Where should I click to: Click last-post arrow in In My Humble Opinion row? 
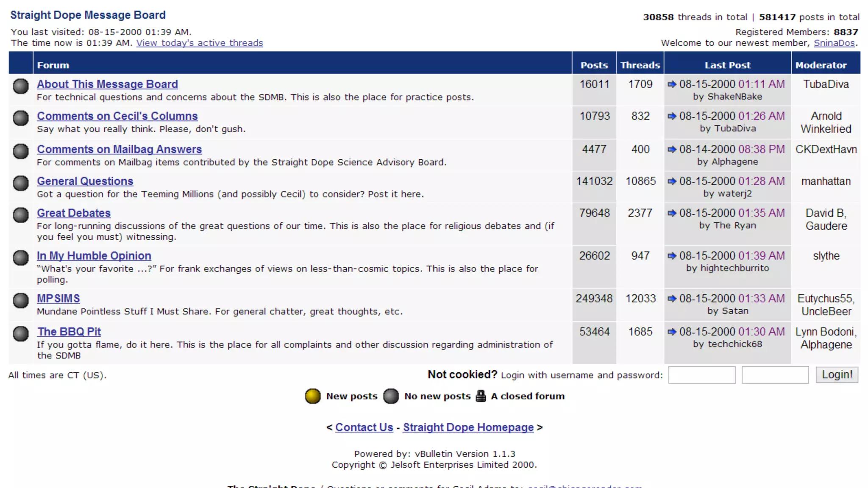click(x=672, y=256)
